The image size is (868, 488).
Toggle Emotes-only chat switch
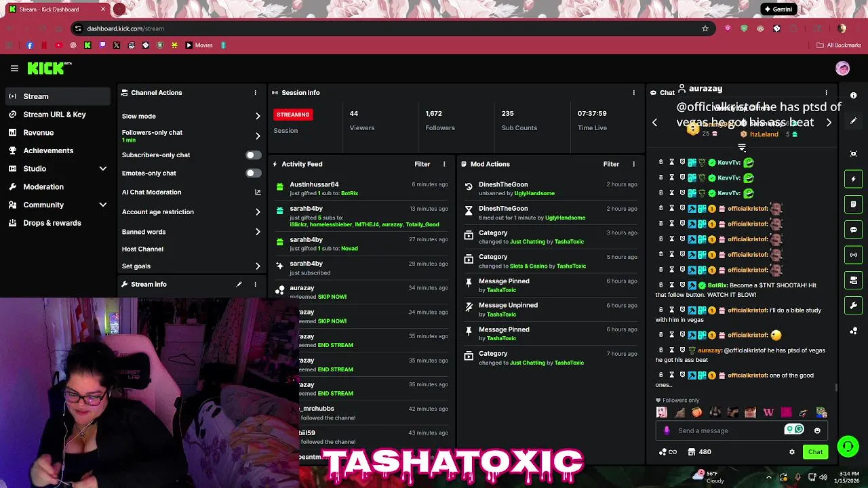(253, 174)
